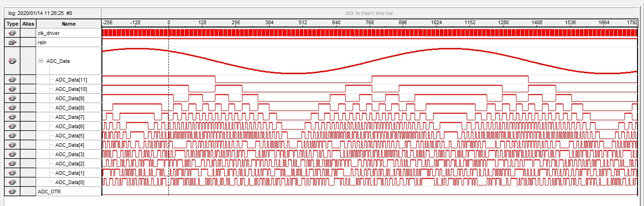The height and width of the screenshot is (206, 644).
Task: Select the ADC_OTR signal name
Action: (x=49, y=192)
